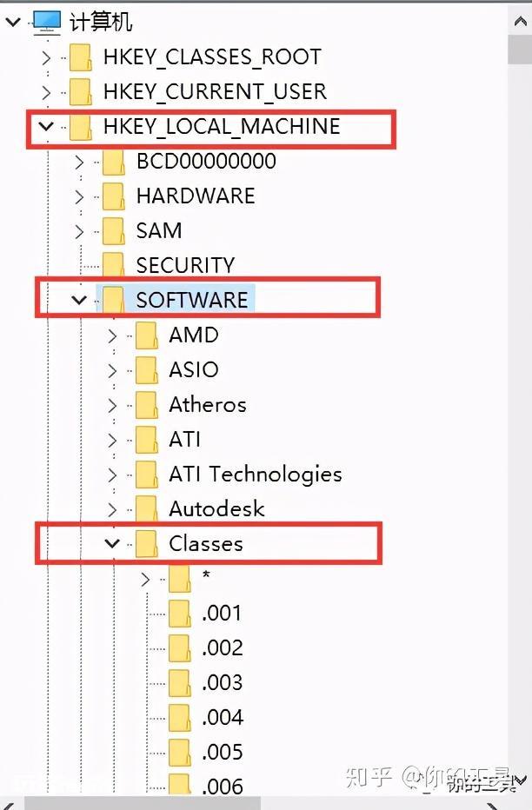Click the SECURITY key folder icon
Screen dimensions: 532x810
click(114, 266)
